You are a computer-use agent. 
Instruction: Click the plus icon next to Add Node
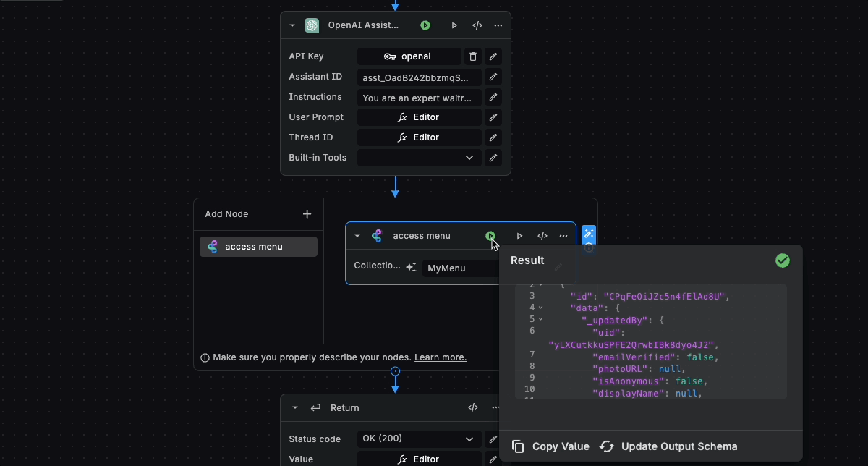(307, 214)
